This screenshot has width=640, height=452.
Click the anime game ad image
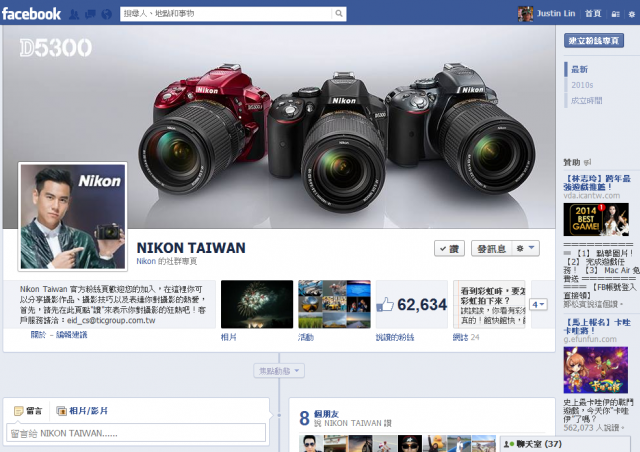596,370
